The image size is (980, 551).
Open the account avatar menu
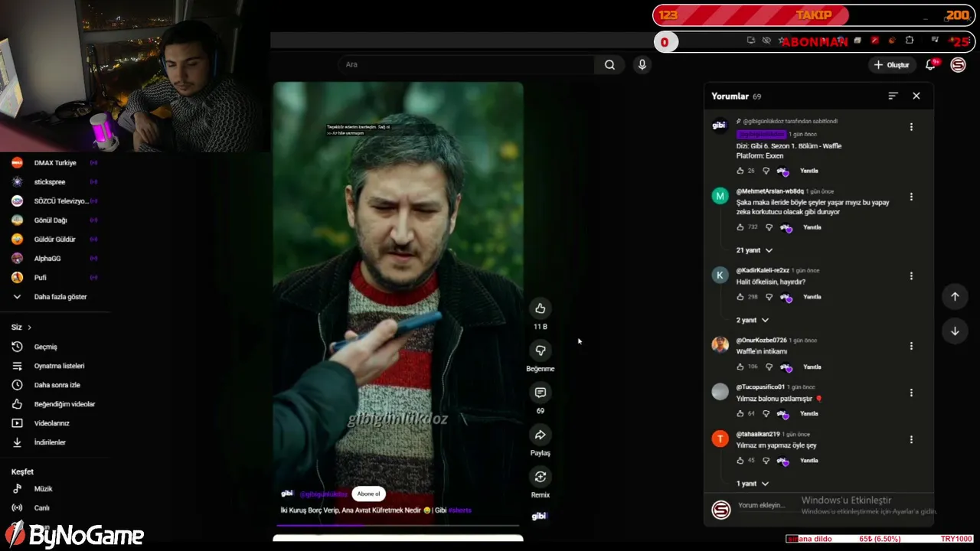(958, 65)
